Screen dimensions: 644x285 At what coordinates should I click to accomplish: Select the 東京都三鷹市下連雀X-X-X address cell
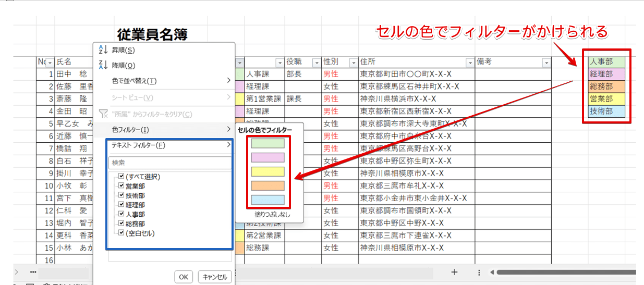(417, 236)
